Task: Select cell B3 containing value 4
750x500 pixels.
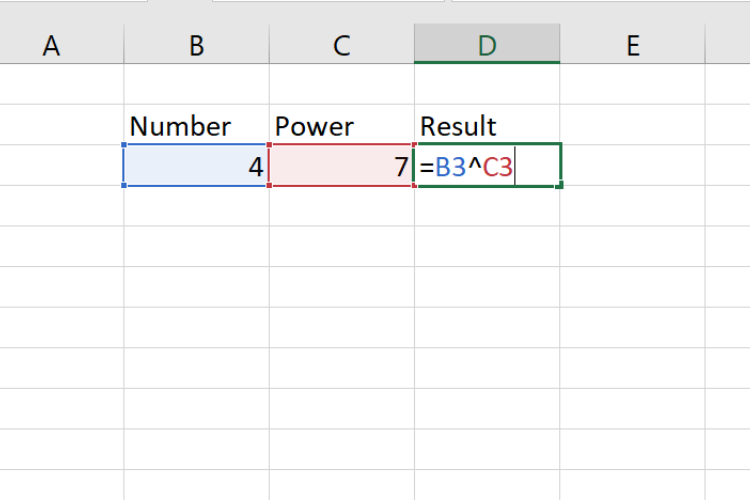Action: 197,166
